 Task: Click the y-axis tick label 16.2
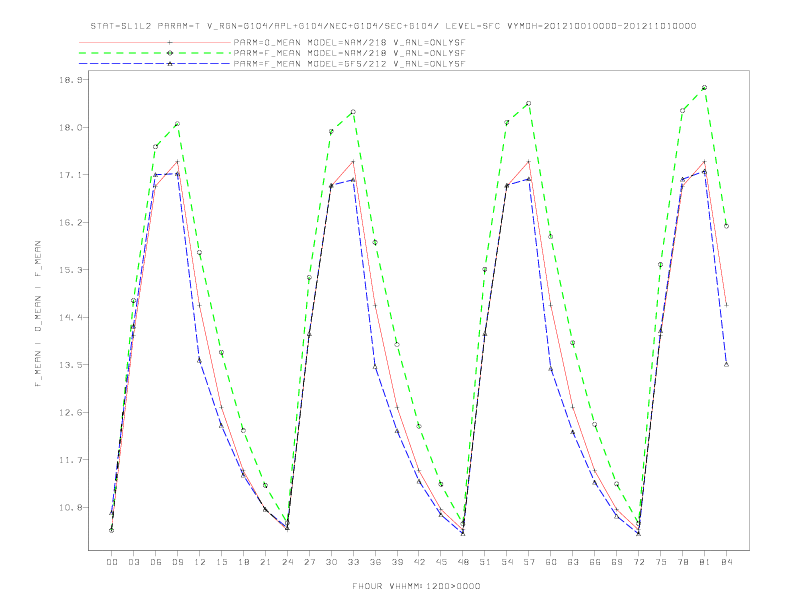pyautogui.click(x=70, y=222)
